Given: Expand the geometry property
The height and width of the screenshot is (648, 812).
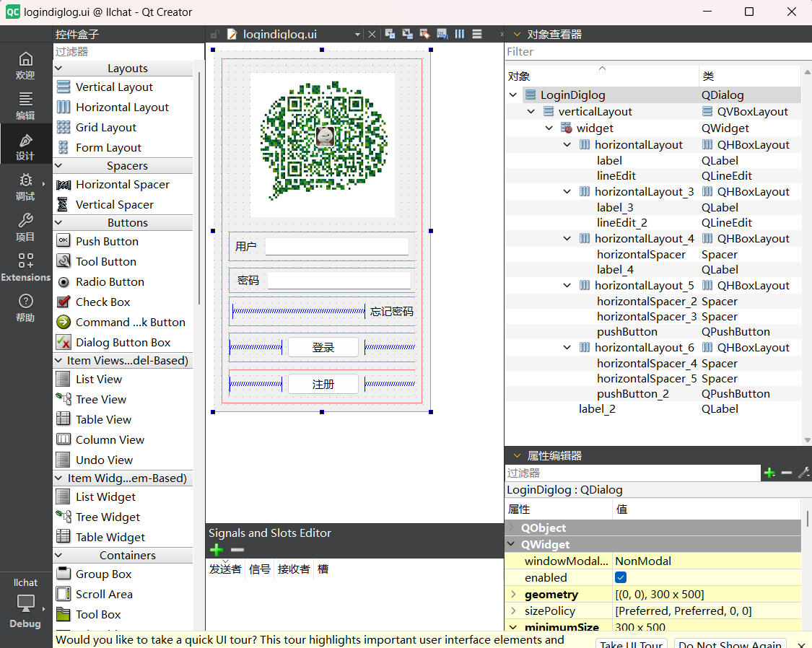Looking at the screenshot, I should (x=513, y=594).
